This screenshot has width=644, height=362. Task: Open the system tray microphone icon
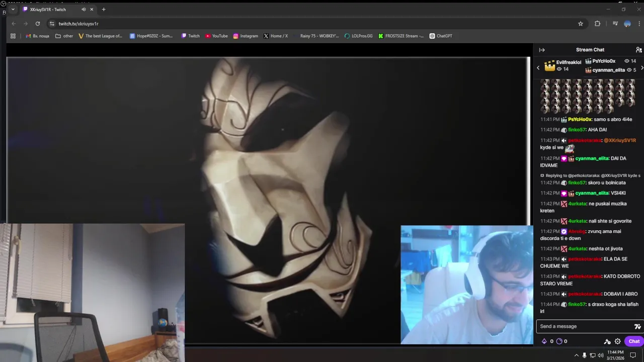click(x=584, y=355)
